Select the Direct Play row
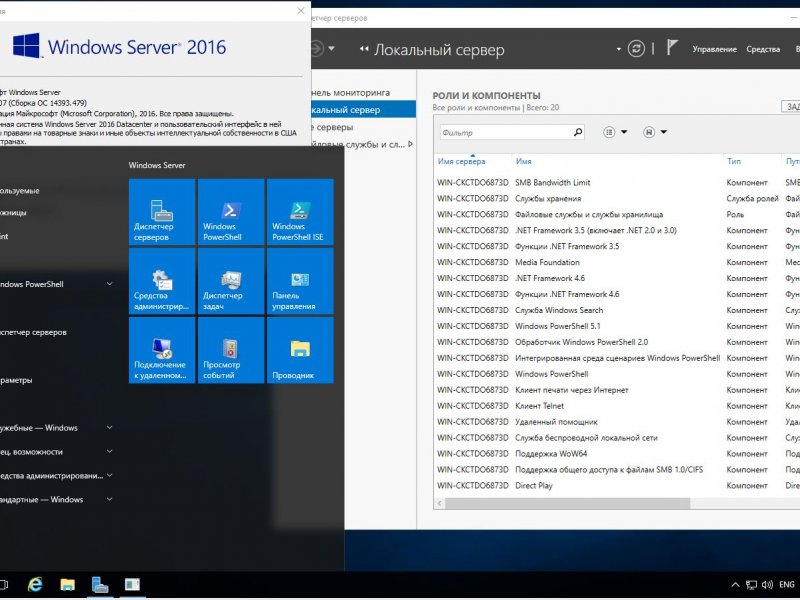Viewport: 800px width, 600px height. 617,486
